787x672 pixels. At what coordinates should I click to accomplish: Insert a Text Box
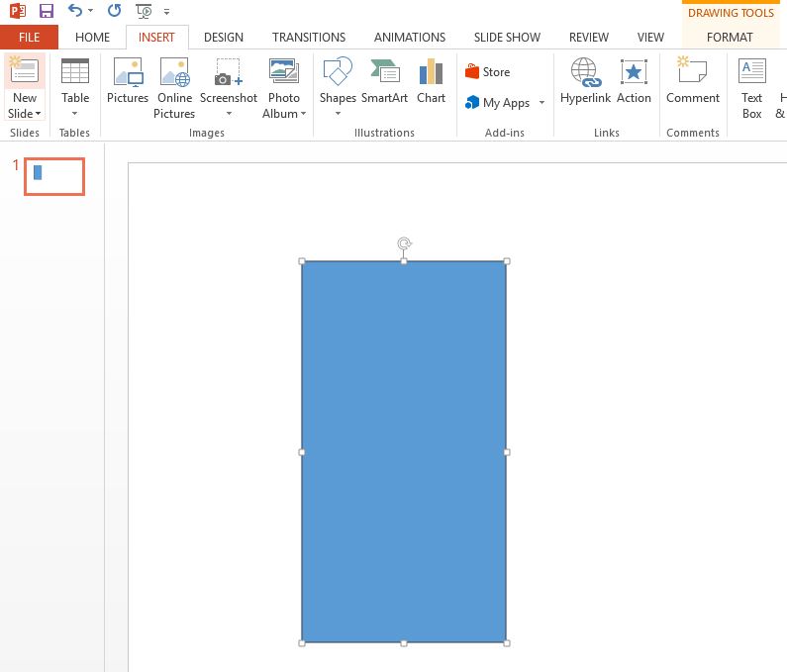click(752, 88)
